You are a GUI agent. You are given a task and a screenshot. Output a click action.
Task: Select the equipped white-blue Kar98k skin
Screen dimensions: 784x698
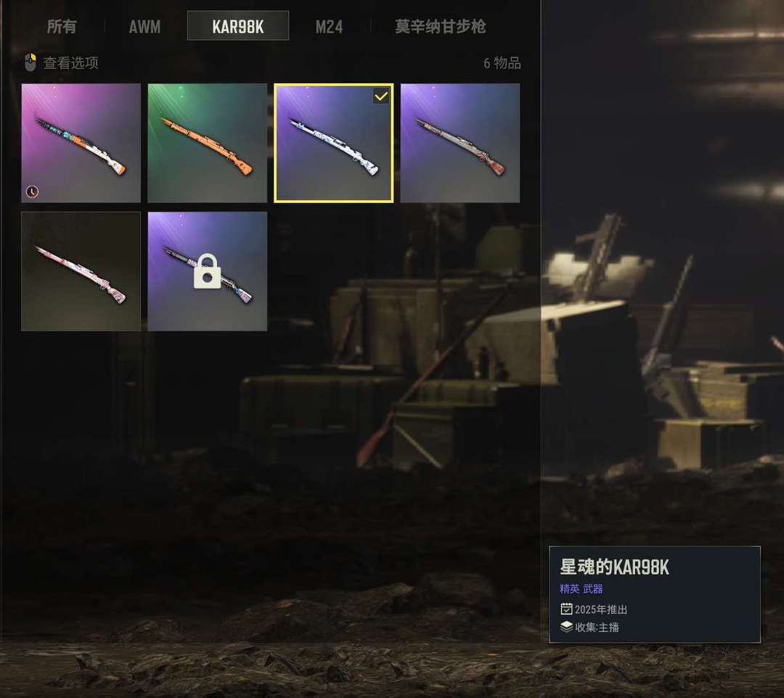(333, 143)
